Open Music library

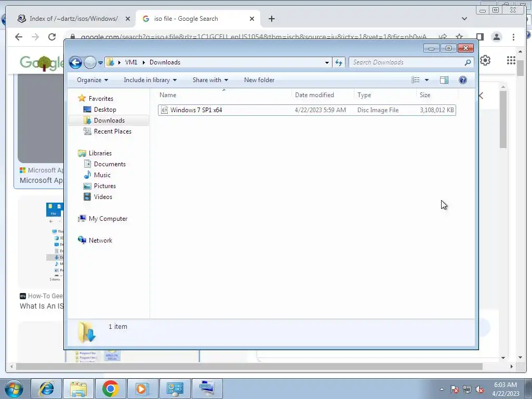tap(102, 175)
